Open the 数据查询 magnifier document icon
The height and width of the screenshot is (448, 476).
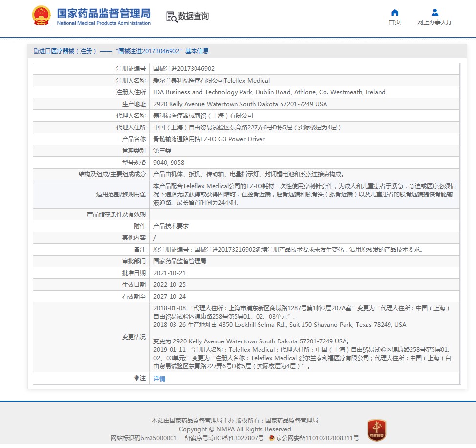click(x=172, y=17)
